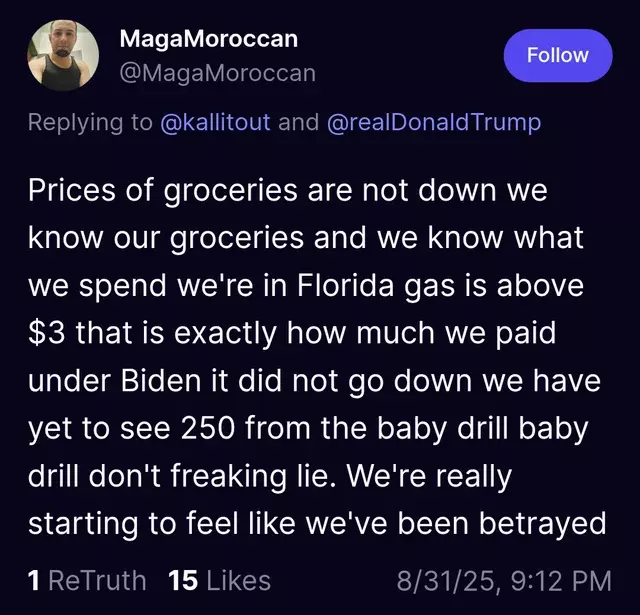Click the ReTruth count number "1"
This screenshot has width=640, height=615.
[x=34, y=581]
